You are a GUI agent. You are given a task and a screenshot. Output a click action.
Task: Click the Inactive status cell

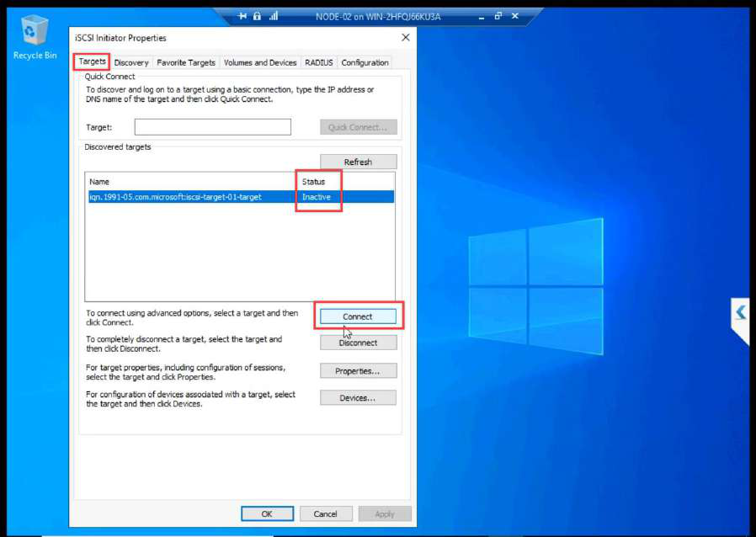coord(317,197)
